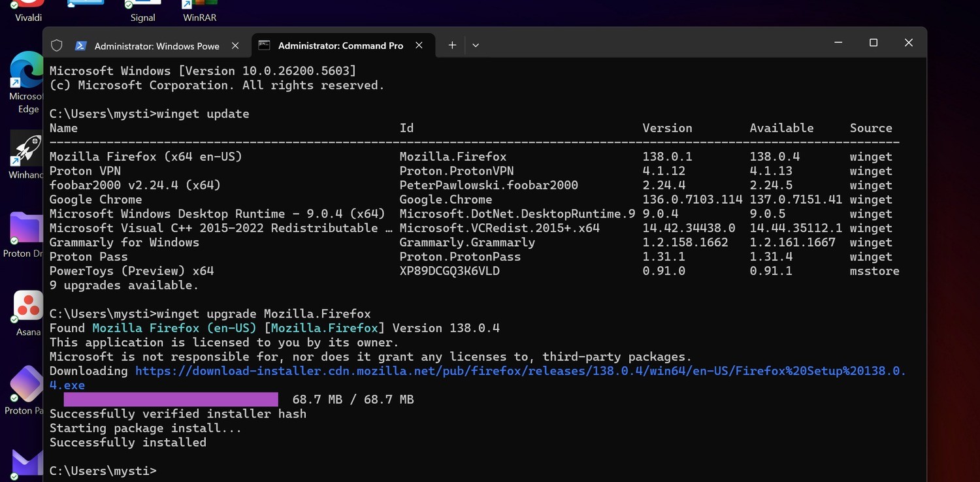Open the Vivaldi desktop shortcut
Image resolution: width=980 pixels, height=482 pixels.
point(28,10)
